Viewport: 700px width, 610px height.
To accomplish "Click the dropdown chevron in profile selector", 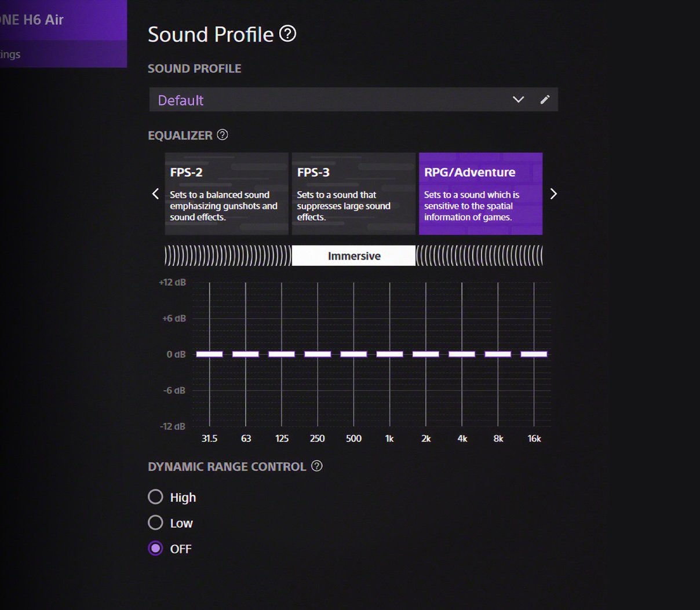I will [518, 100].
